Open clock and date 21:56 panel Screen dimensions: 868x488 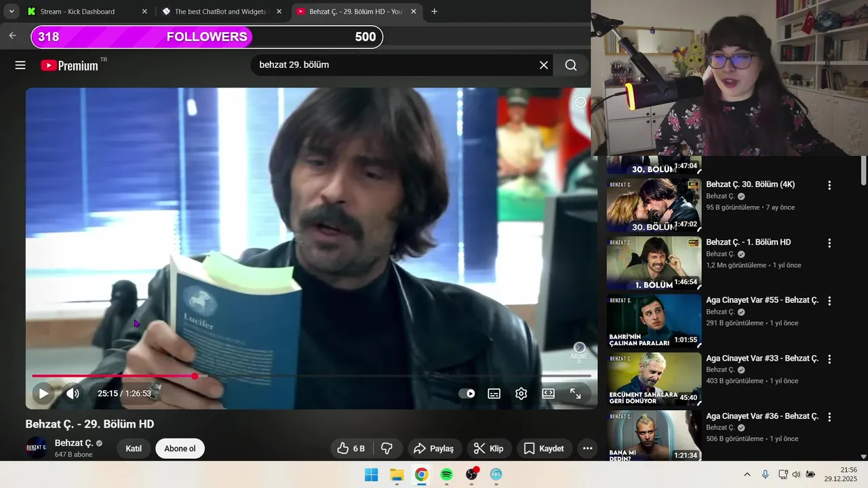coord(841,474)
